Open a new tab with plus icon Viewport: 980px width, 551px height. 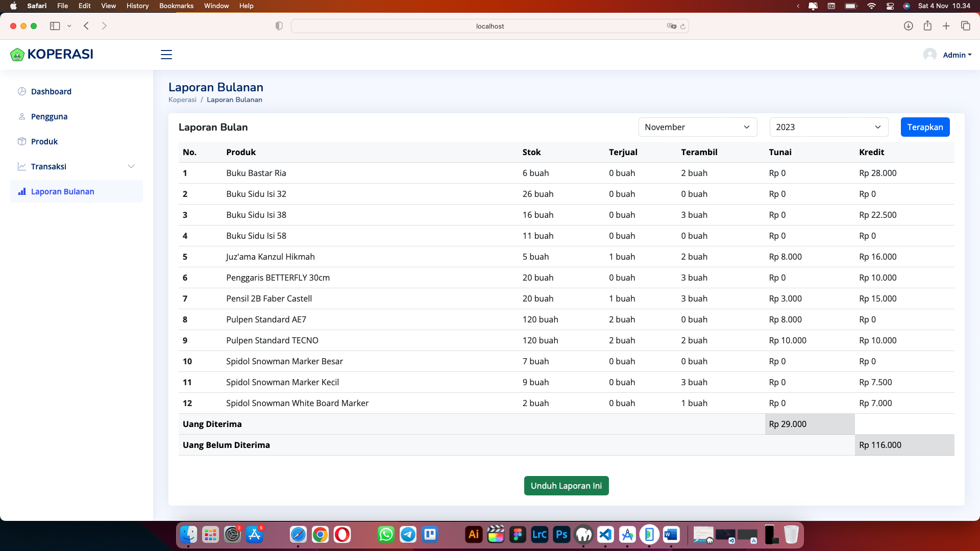946,26
